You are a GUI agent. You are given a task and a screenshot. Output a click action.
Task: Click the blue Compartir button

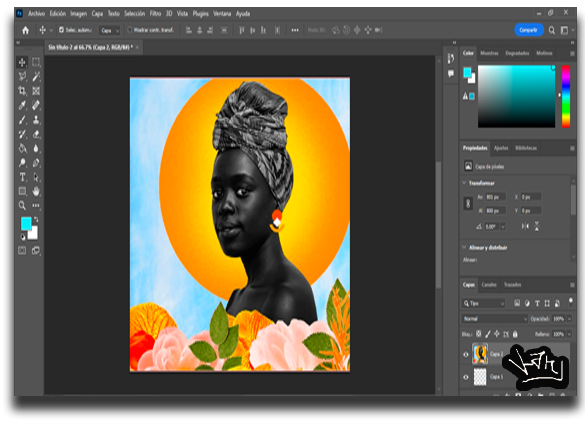click(529, 30)
